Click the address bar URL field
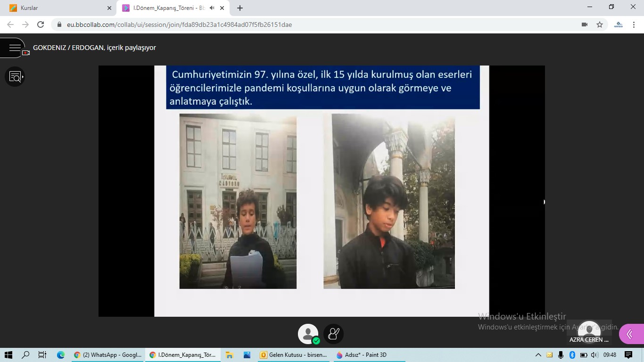 point(311,25)
